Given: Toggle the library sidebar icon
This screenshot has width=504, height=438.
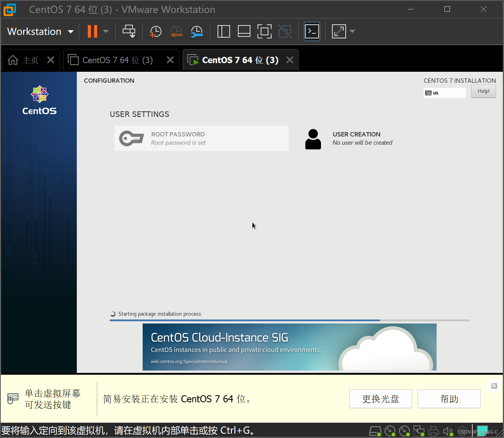Looking at the screenshot, I should [223, 31].
